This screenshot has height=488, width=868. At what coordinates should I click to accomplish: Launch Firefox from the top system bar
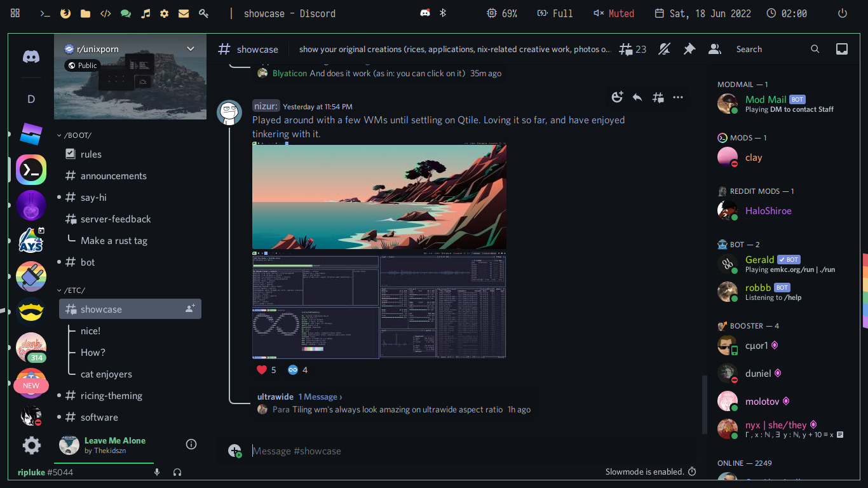click(65, 13)
